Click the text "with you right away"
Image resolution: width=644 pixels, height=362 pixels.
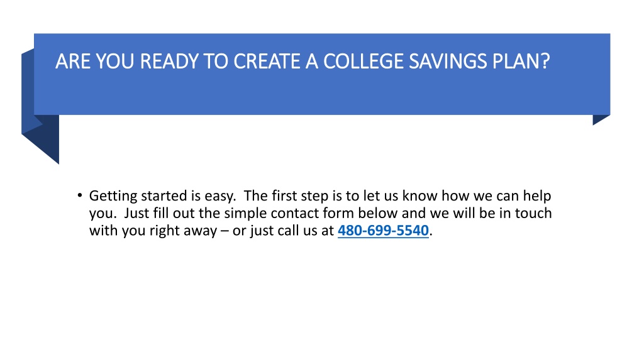click(x=153, y=231)
